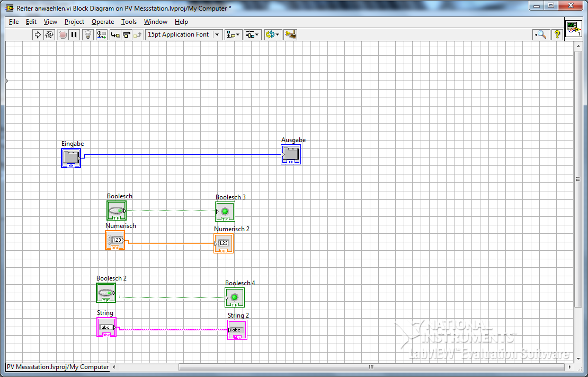Screen dimensions: 588x377
Task: Select the Boolesch 4 LED indicator terminal
Action: [x=235, y=297]
